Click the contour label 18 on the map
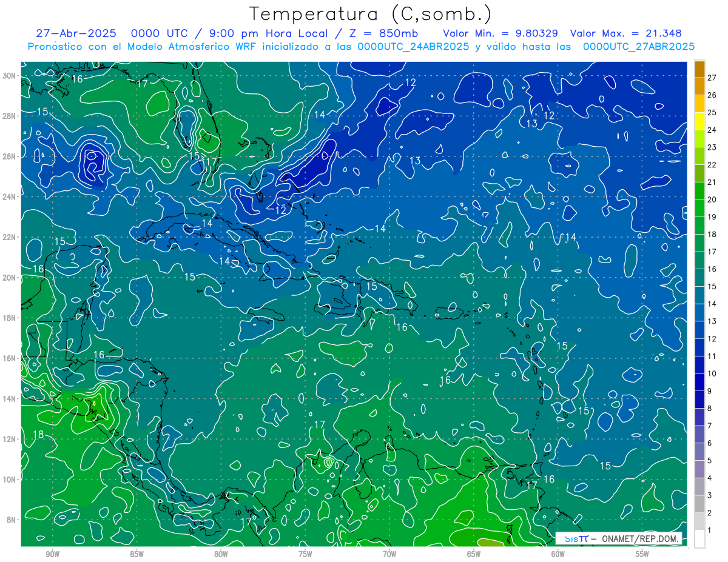This screenshot has height=562, width=728. click(38, 435)
